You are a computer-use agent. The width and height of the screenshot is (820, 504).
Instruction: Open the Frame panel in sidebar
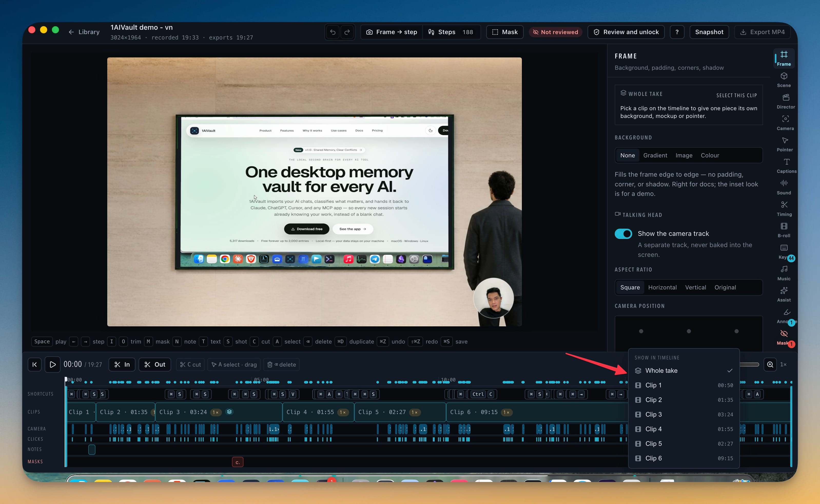(784, 58)
